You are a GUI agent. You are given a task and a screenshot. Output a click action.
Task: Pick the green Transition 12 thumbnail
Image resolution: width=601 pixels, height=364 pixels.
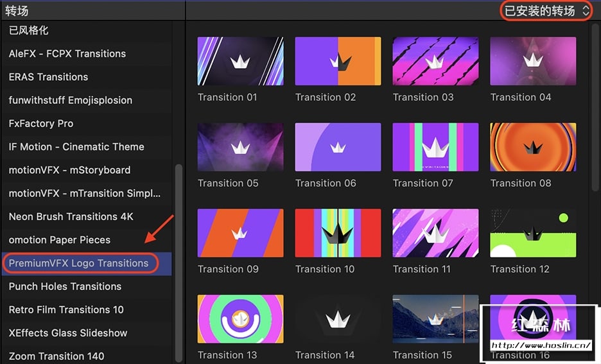(533, 233)
